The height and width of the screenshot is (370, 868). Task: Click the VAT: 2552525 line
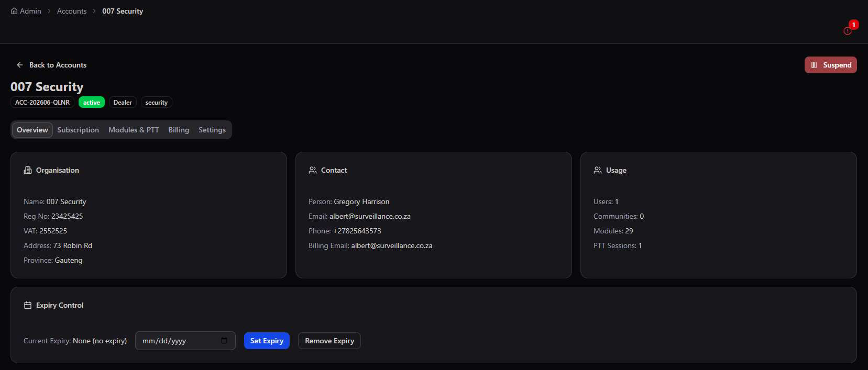click(46, 231)
